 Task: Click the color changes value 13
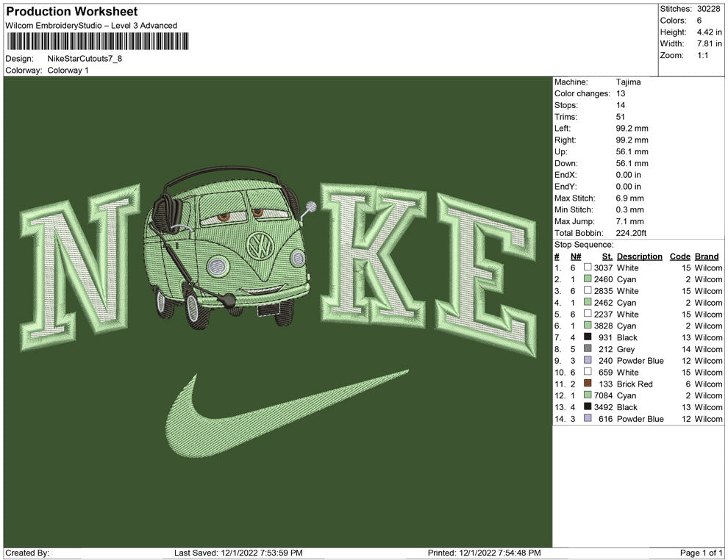coord(621,93)
